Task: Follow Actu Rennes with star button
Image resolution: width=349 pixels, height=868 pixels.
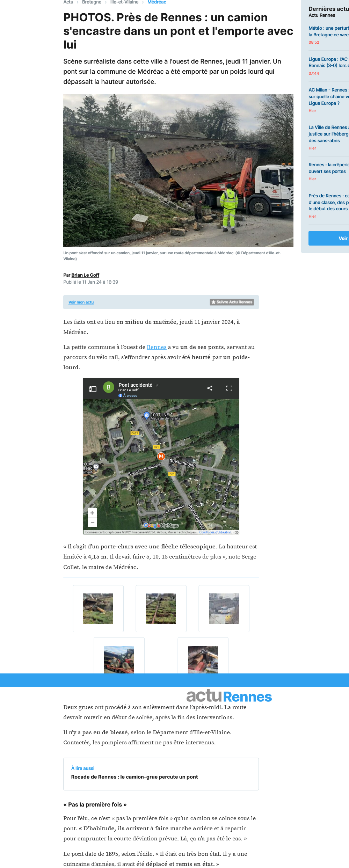Action: [232, 302]
